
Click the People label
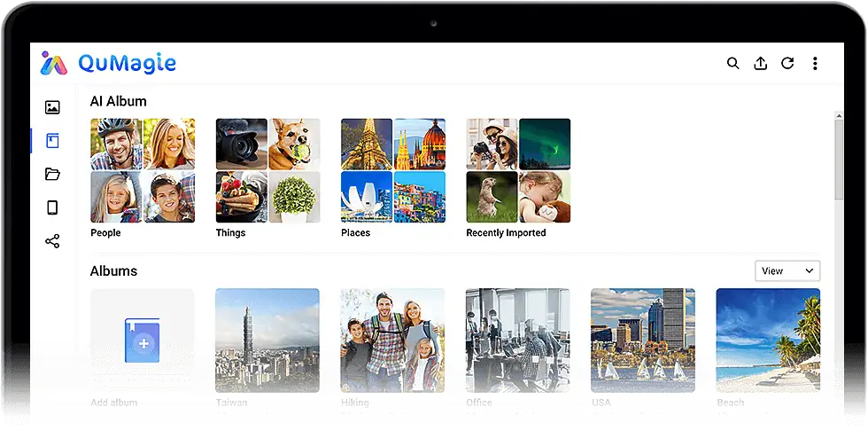pyautogui.click(x=105, y=232)
